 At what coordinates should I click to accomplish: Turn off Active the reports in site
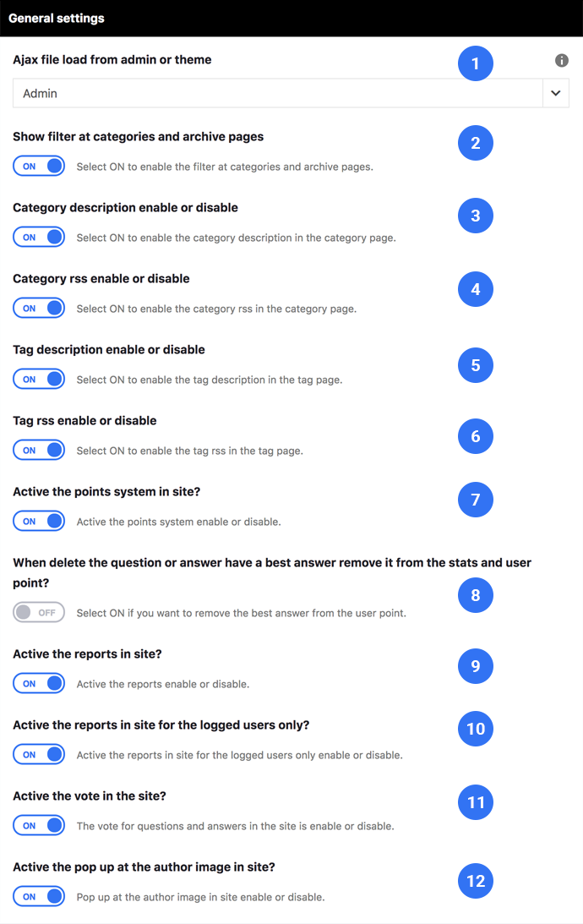point(39,684)
